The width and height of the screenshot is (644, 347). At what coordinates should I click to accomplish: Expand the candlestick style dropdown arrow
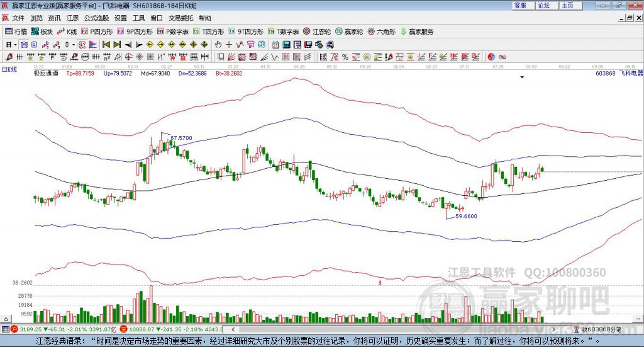(73, 45)
